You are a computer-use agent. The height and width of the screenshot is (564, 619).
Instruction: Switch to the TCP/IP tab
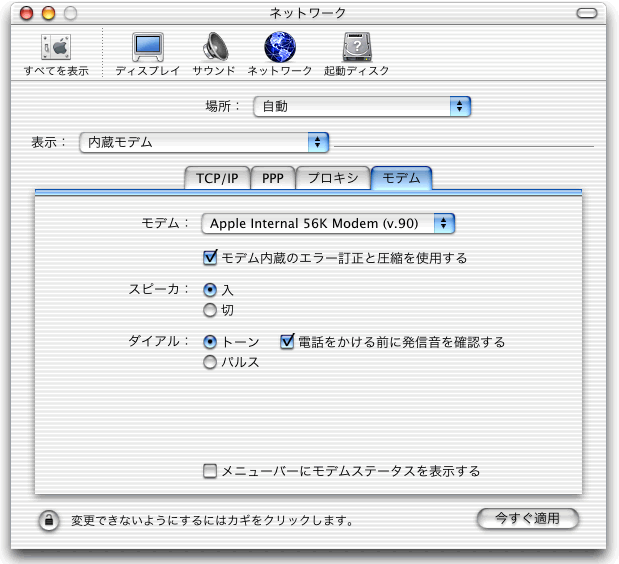(216, 179)
